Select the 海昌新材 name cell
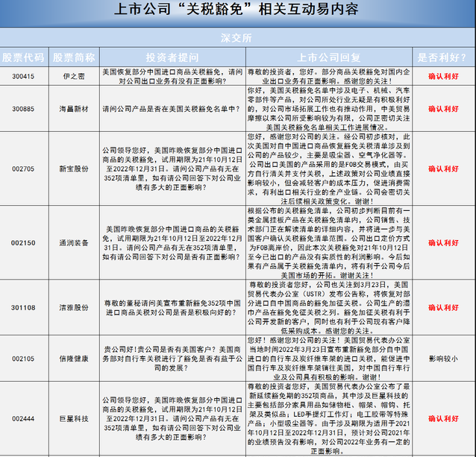Viewport: 476px width, 457px height. coord(73,109)
